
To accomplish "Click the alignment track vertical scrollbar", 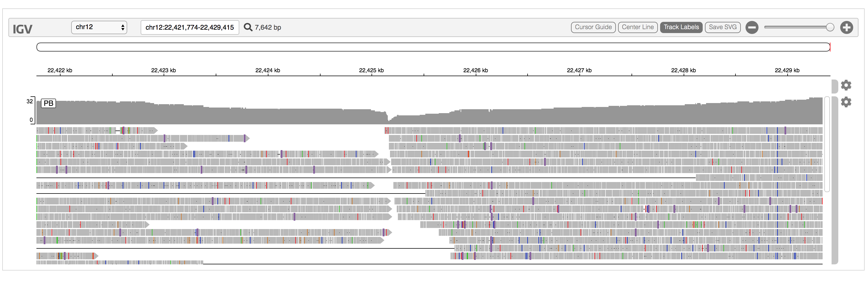I will 827,144.
